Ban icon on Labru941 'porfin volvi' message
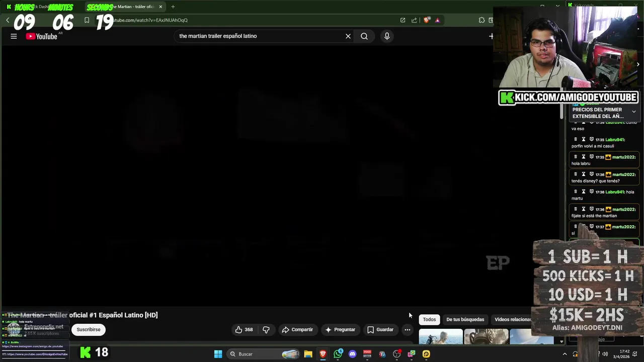Viewport: 644px width, 362px height. [x=592, y=140]
